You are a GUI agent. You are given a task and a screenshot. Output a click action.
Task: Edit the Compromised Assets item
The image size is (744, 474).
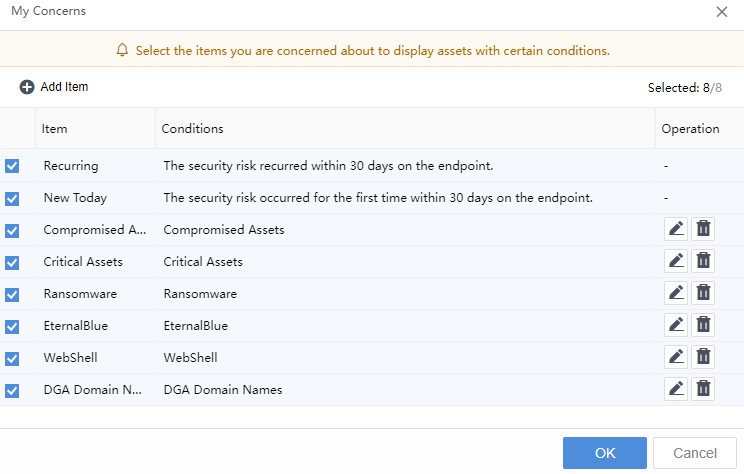tap(676, 229)
